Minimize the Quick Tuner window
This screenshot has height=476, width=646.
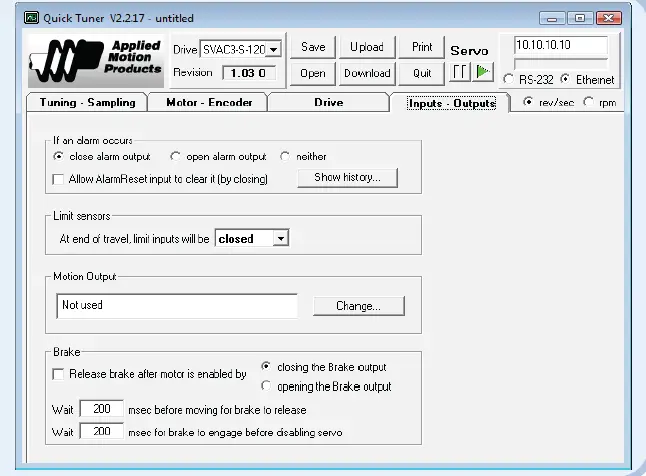click(552, 19)
